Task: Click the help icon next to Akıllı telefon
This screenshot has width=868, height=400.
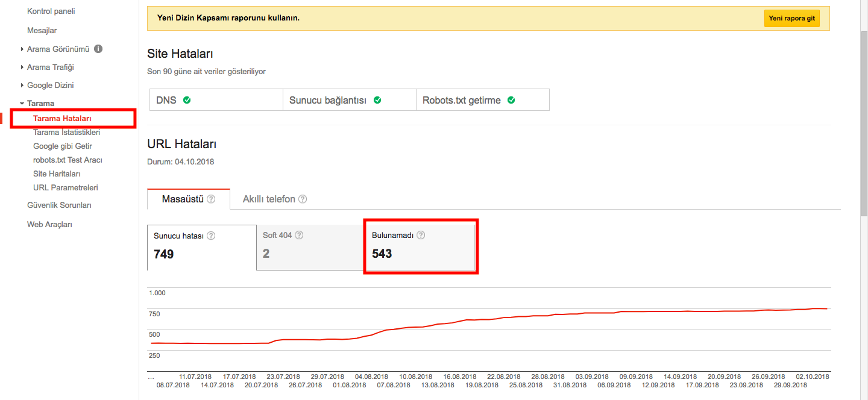Action: tap(303, 199)
